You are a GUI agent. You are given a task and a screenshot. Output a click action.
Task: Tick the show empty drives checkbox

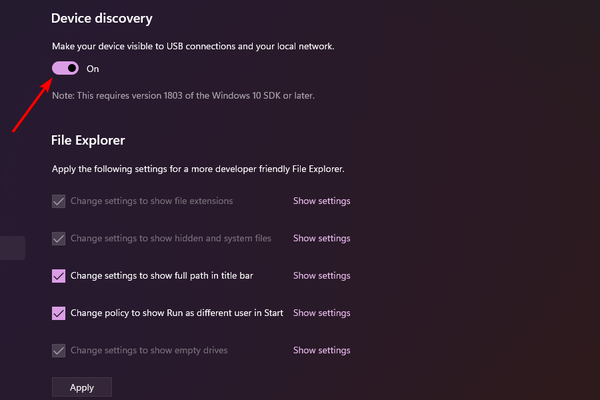tap(59, 350)
